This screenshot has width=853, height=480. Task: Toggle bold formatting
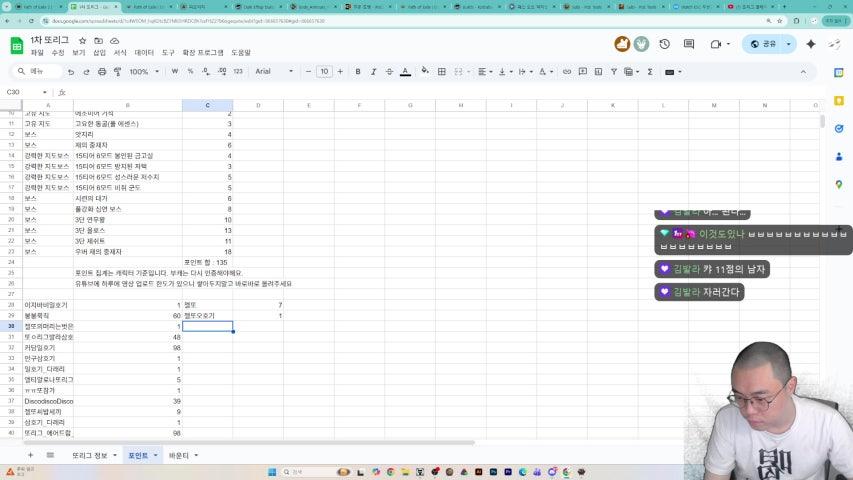click(357, 72)
